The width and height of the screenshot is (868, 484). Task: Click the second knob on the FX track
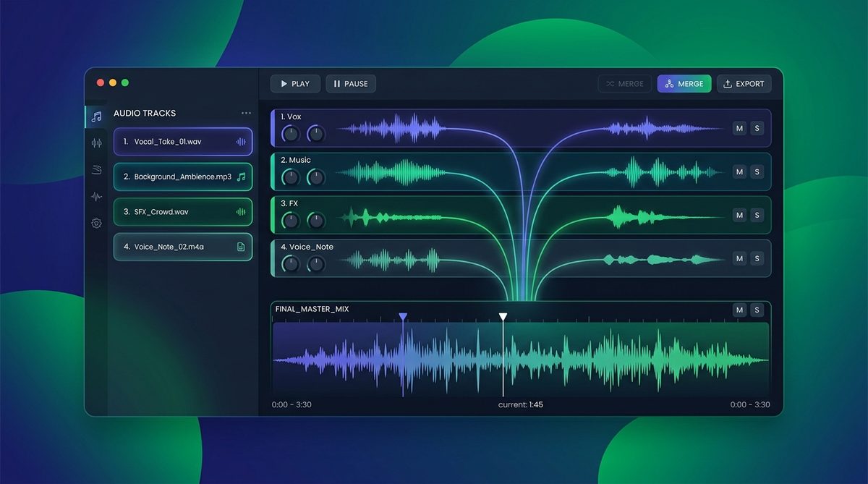(316, 221)
